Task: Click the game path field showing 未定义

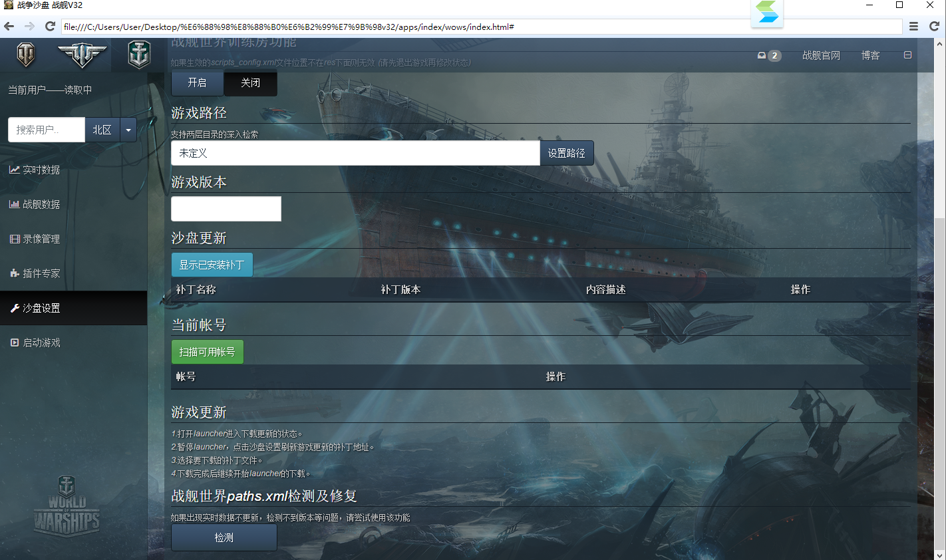Action: [x=355, y=153]
